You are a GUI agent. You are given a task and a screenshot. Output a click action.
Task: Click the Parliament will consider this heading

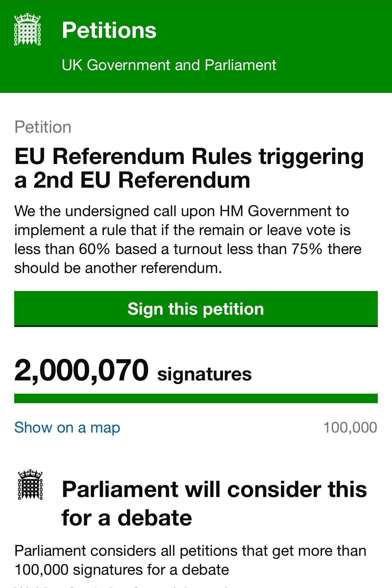(x=214, y=489)
